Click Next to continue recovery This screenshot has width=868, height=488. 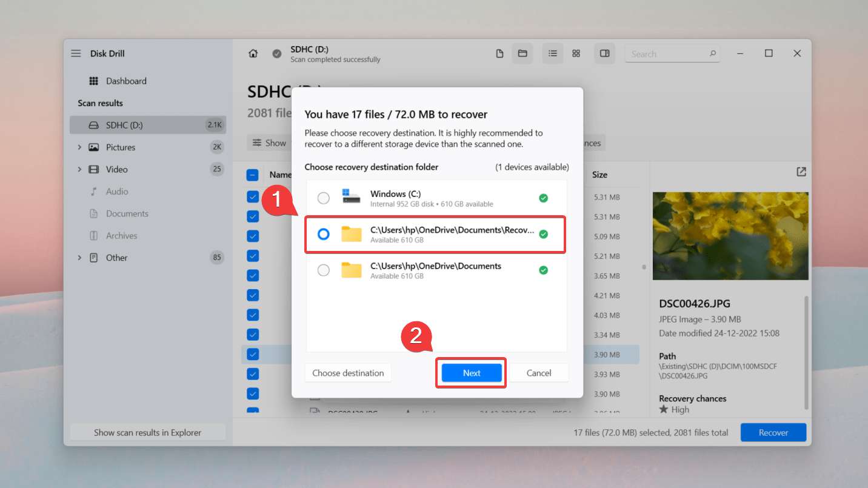pos(472,373)
